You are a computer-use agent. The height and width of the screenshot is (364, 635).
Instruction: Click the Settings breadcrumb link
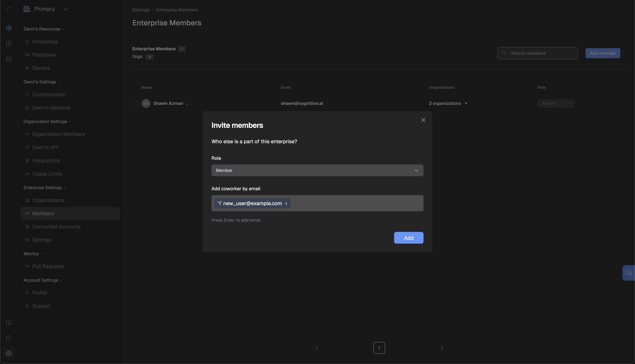pos(141,10)
